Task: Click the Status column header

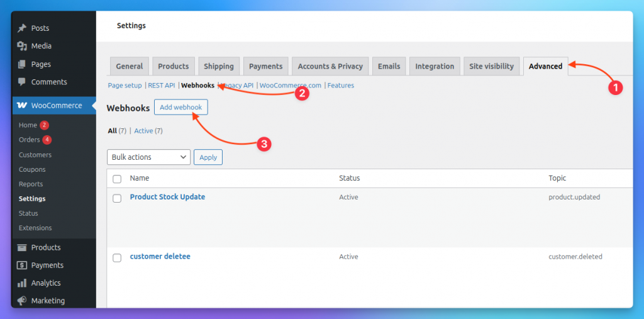Action: point(350,178)
